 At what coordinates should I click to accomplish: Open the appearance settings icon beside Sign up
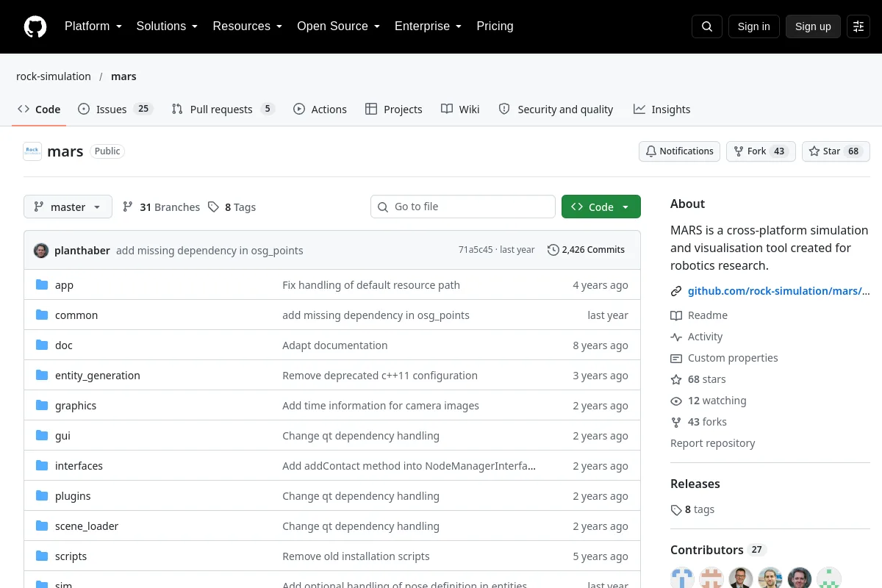pyautogui.click(x=858, y=26)
